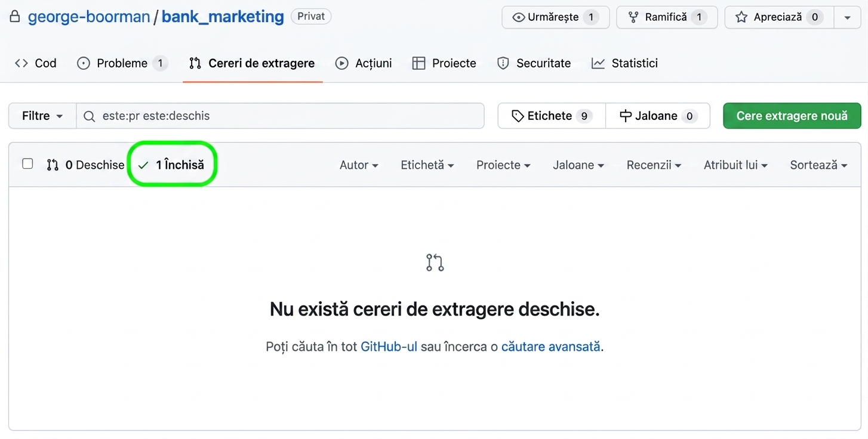Open the Sortează sort dropdown
The height and width of the screenshot is (439, 868).
pyautogui.click(x=818, y=165)
